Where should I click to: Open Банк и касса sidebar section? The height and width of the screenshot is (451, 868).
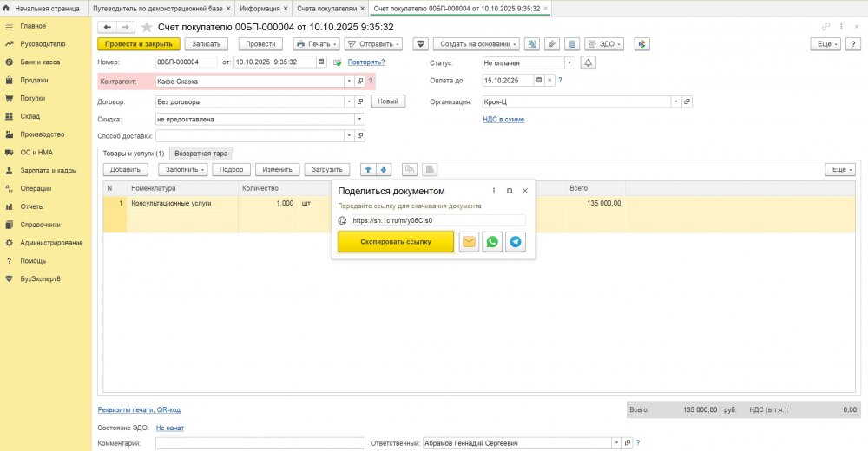[x=39, y=62]
